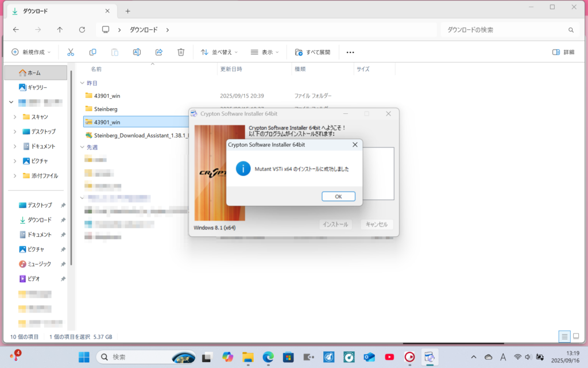Screen dimensions: 588x368
Task: Open a new Explorer tab with plus button
Action: point(127,11)
